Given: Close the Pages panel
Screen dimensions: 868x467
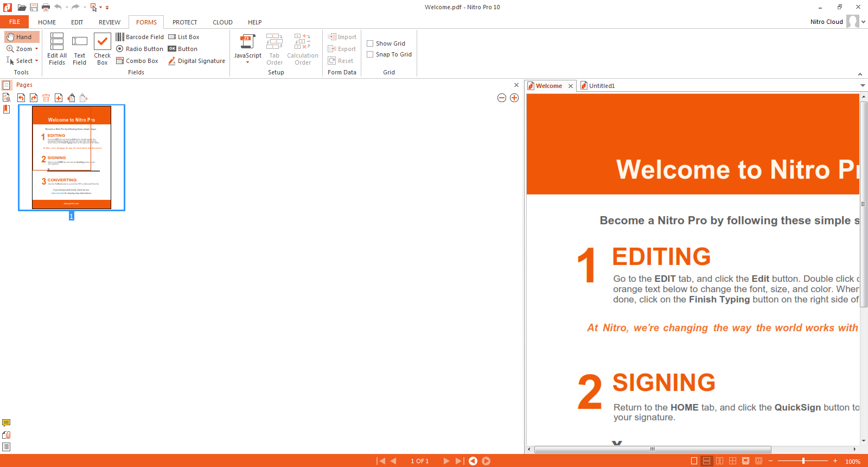Looking at the screenshot, I should 516,85.
